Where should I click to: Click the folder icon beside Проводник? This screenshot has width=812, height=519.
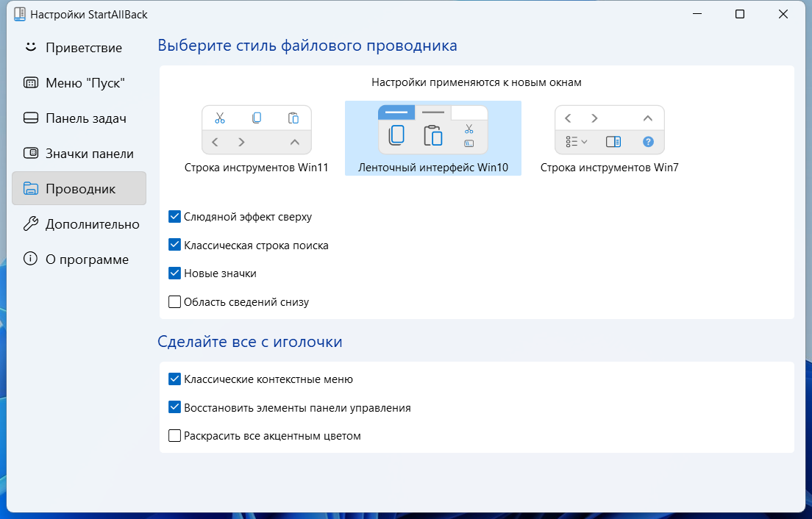(31, 188)
